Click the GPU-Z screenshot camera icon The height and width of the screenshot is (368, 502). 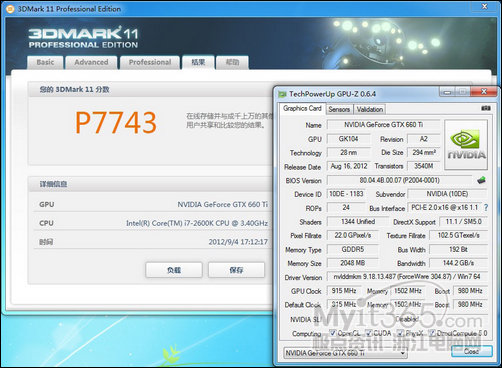[486, 108]
